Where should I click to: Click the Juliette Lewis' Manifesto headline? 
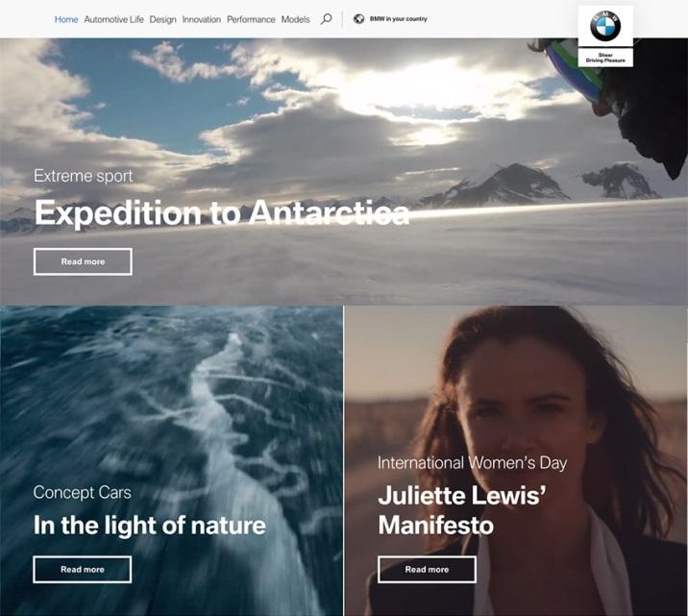462,510
